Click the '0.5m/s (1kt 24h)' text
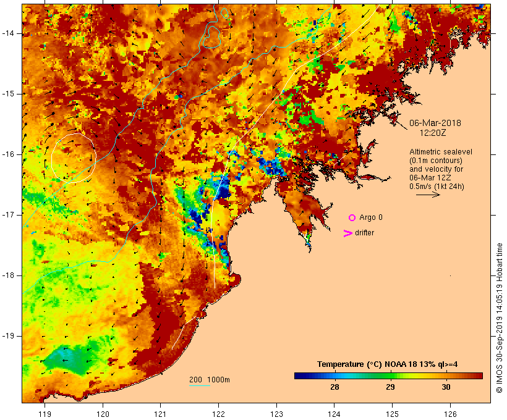507x420 pixels. 437,187
